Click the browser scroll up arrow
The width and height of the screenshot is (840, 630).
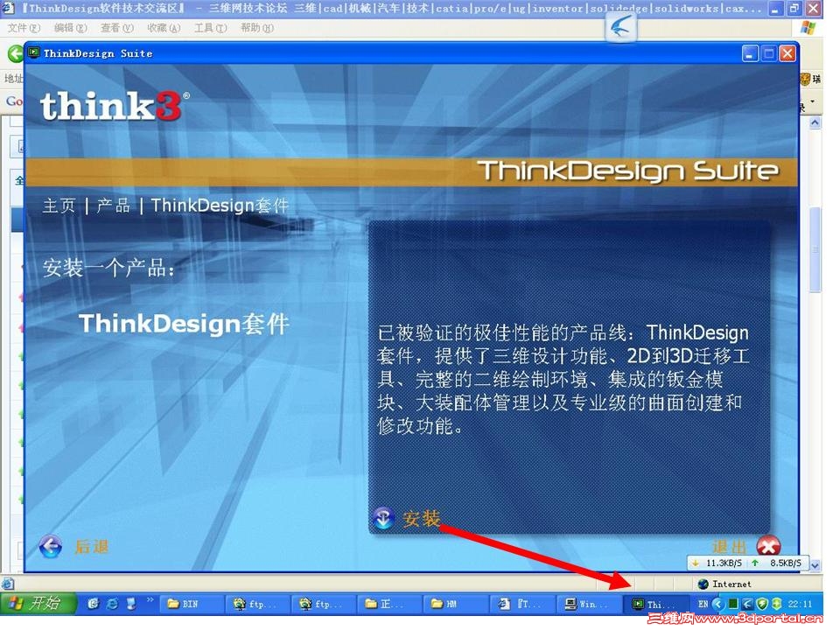pos(815,122)
